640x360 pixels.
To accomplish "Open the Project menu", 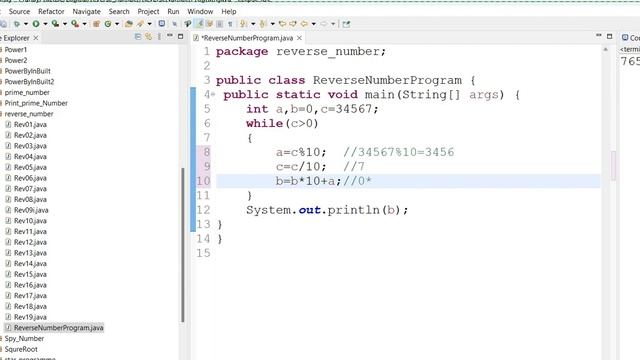I will pos(148,11).
